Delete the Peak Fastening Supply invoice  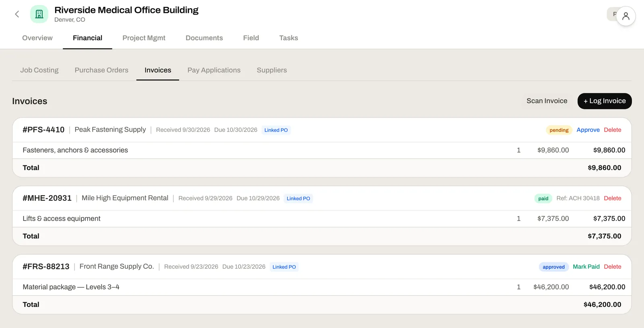point(613,130)
